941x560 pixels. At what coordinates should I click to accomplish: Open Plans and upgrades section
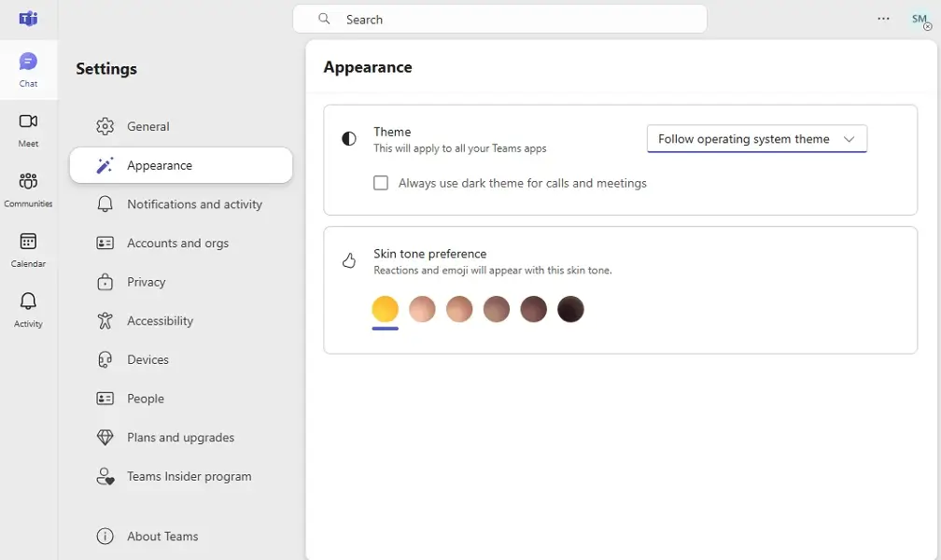click(x=181, y=438)
